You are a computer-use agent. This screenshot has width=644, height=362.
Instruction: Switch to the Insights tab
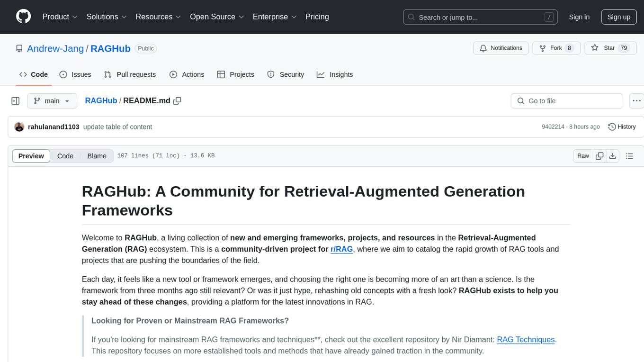click(x=335, y=74)
